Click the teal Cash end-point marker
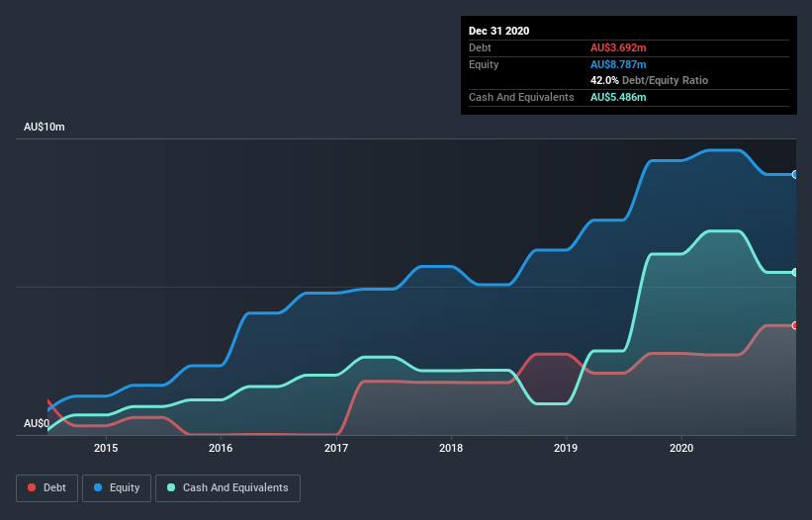 pyautogui.click(x=795, y=272)
